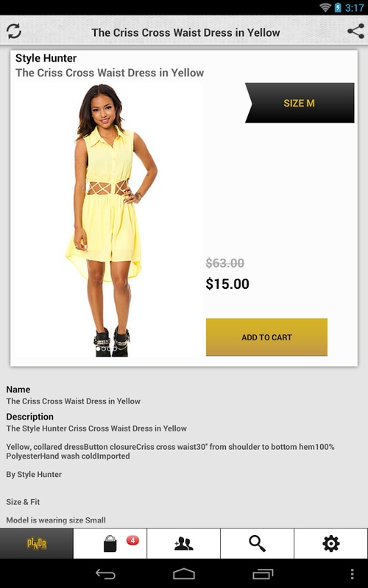
Task: Click the ADD TO CART button
Action: point(266,337)
